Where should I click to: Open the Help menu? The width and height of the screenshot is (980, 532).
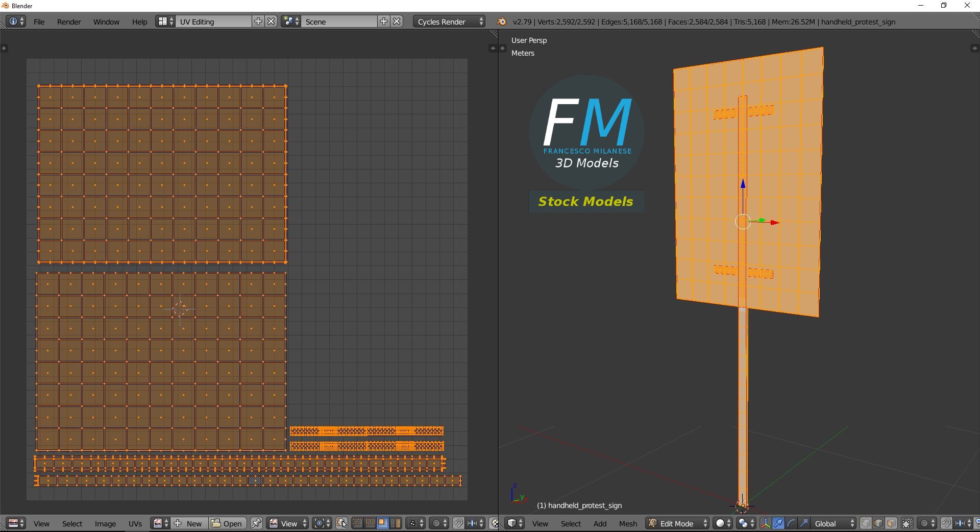139,21
